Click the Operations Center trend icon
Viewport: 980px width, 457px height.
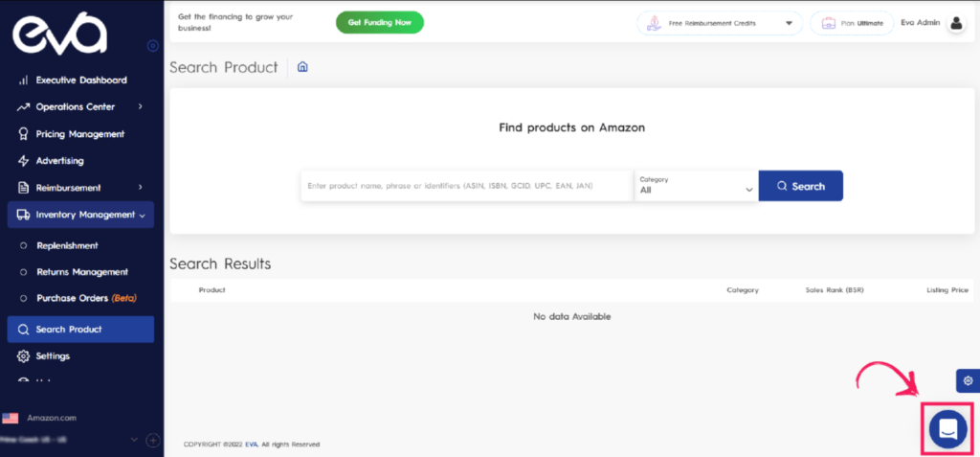point(23,107)
